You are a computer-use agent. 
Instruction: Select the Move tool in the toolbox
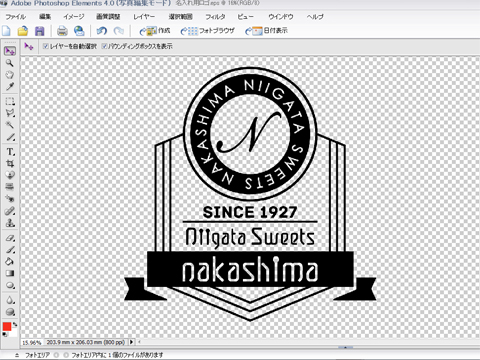(x=10, y=51)
